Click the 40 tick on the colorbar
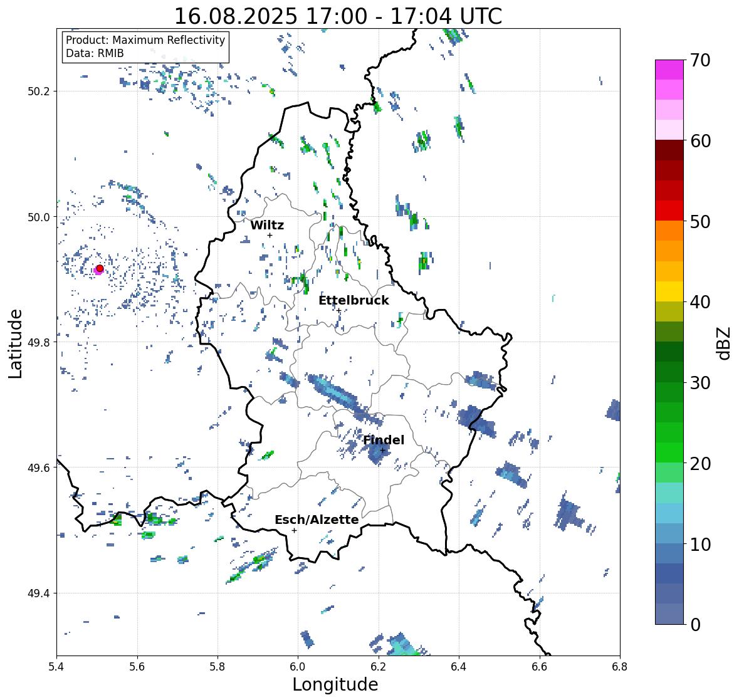739x700 pixels. tap(700, 302)
